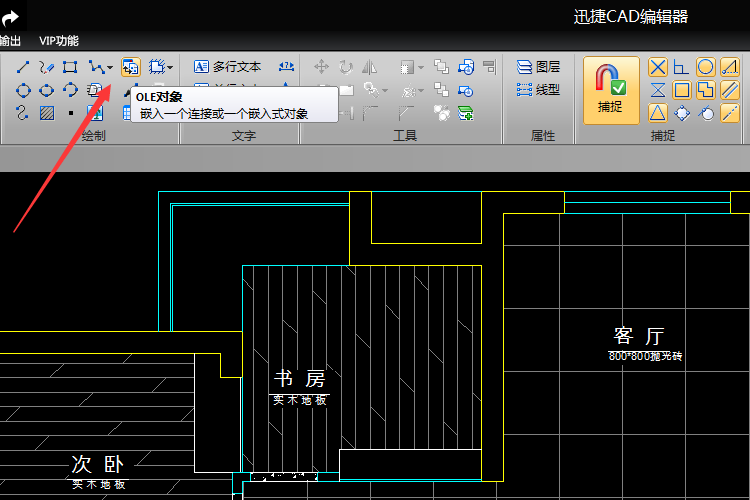The height and width of the screenshot is (500, 750).
Task: Toggle the tangent circle snap
Action: pos(706,113)
